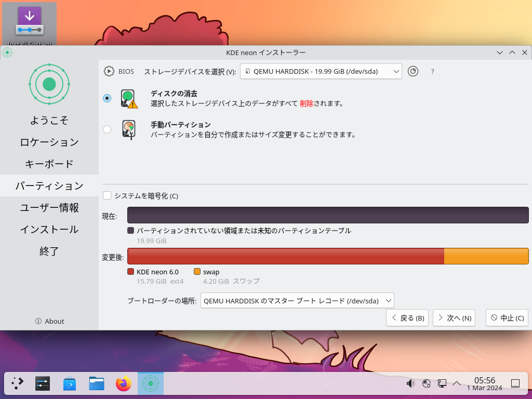Close the KDE neon installer window

(x=525, y=52)
